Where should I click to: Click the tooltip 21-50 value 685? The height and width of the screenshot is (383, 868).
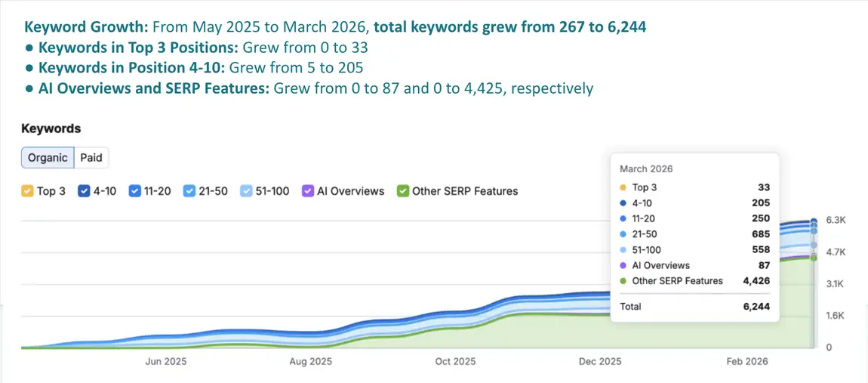click(x=761, y=234)
